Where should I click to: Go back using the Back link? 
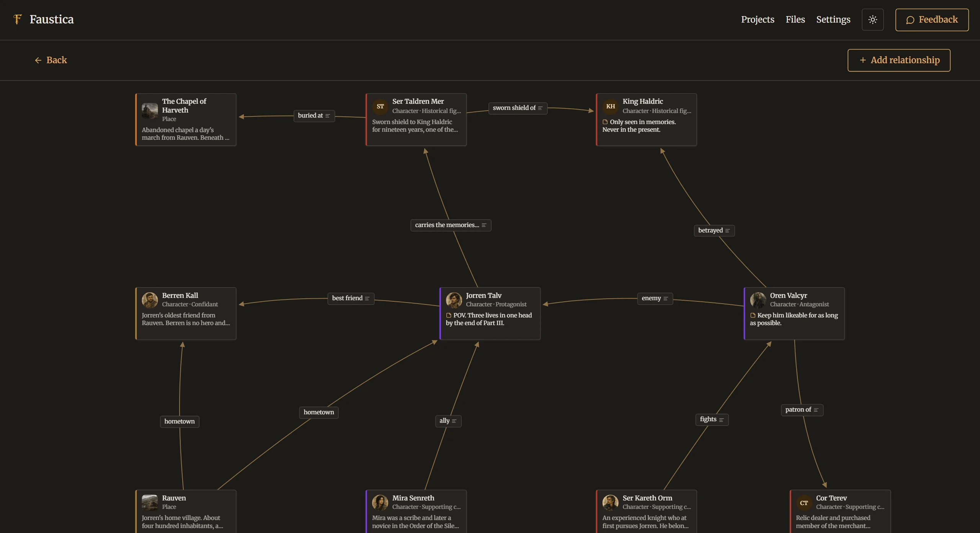tap(51, 60)
